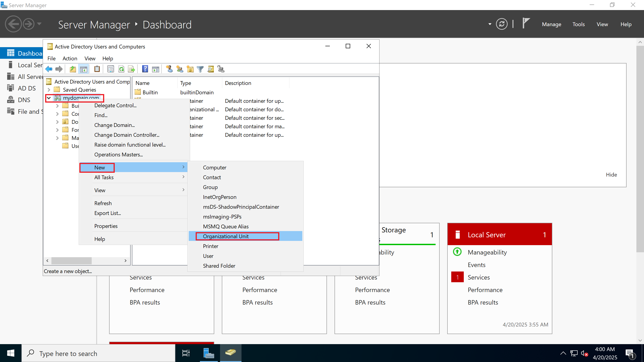Open the Action menu in ADUC

point(70,59)
